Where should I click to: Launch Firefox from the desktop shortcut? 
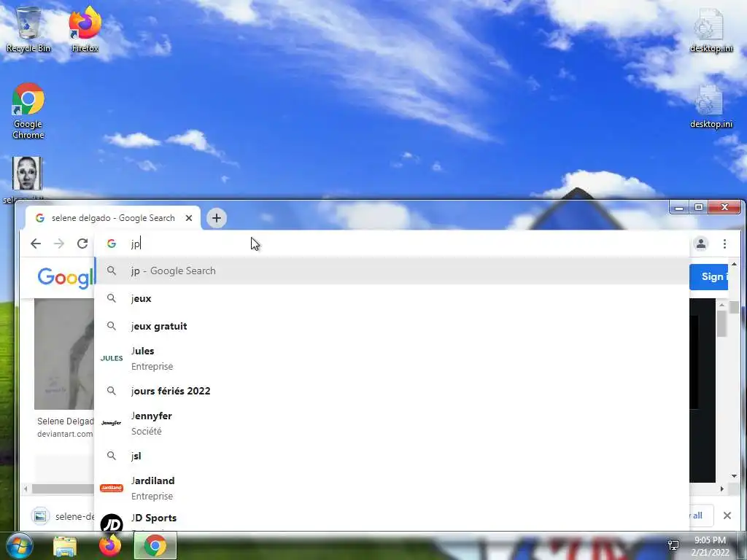[85, 29]
